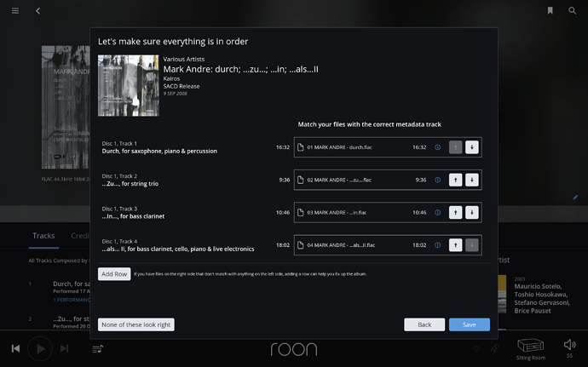The image size is (588, 367).
Task: Click the SACD Release text
Action: pos(182,86)
